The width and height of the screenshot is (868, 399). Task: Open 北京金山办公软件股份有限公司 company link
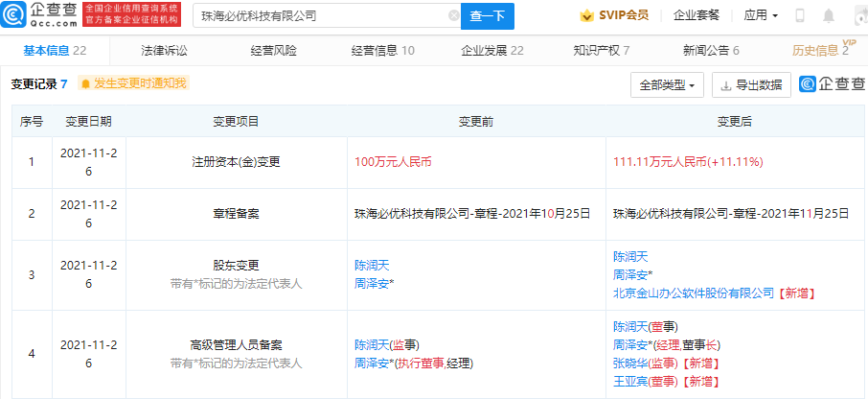pos(693,293)
